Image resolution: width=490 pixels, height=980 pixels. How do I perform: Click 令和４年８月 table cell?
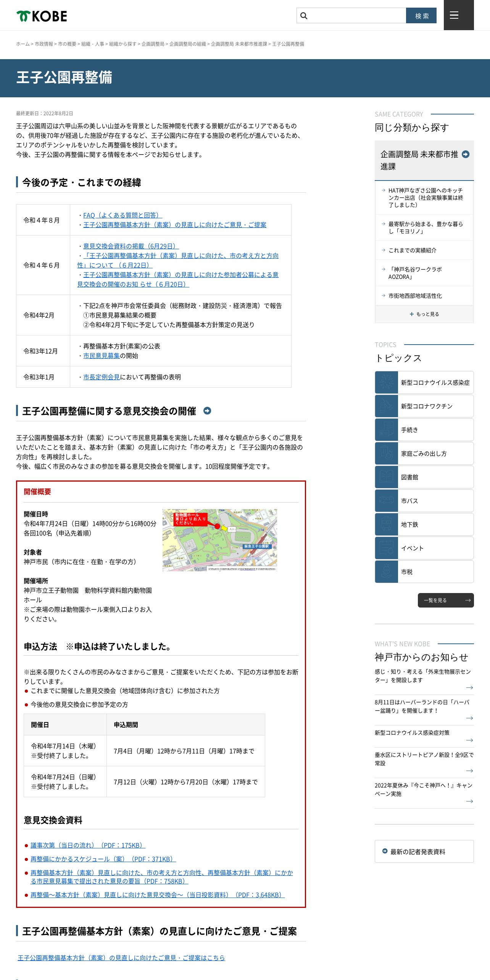pyautogui.click(x=43, y=220)
